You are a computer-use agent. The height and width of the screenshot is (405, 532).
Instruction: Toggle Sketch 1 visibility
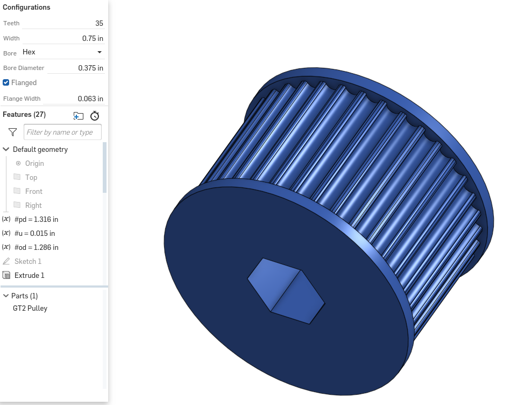coord(5,261)
